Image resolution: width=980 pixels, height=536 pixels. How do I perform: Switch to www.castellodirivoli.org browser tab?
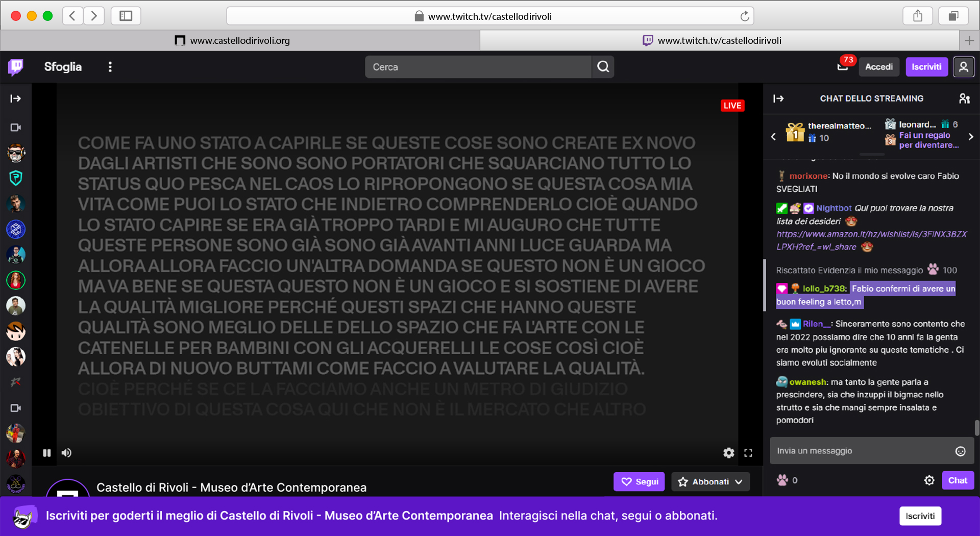click(x=240, y=40)
